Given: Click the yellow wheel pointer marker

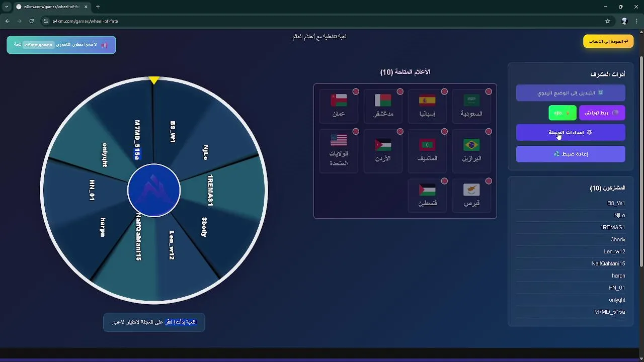Looking at the screenshot, I should 154,80.
